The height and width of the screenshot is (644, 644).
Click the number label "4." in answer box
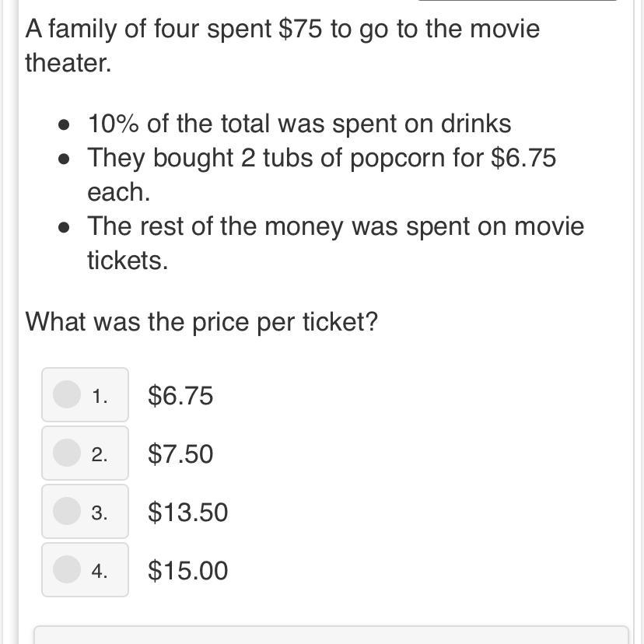(99, 572)
